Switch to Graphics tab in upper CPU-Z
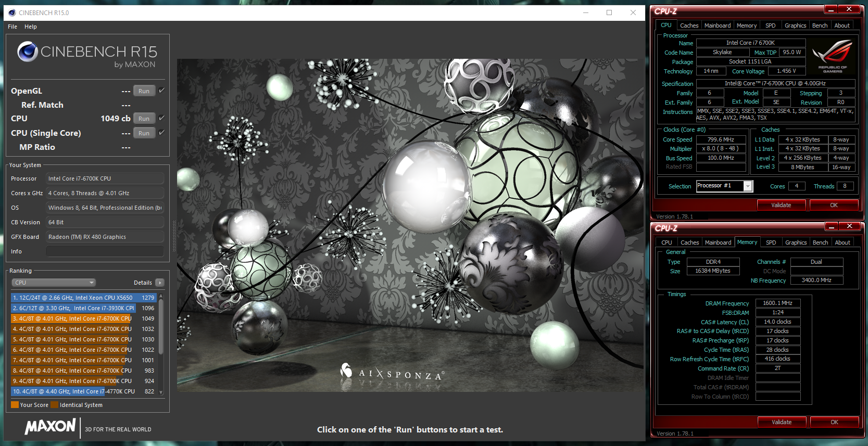Screen dimensions: 868x446 [x=795, y=26]
